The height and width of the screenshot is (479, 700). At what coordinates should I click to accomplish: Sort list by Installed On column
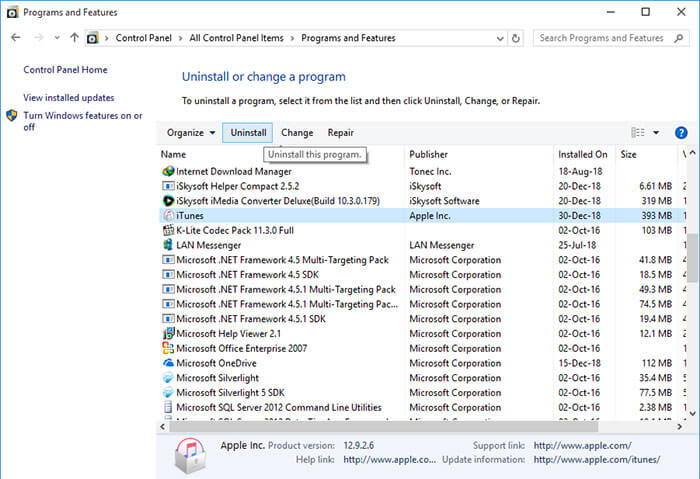click(x=582, y=155)
